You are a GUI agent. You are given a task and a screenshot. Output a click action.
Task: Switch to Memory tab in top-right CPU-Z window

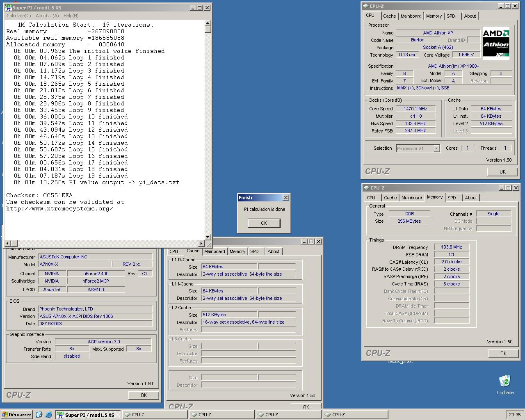(x=434, y=16)
